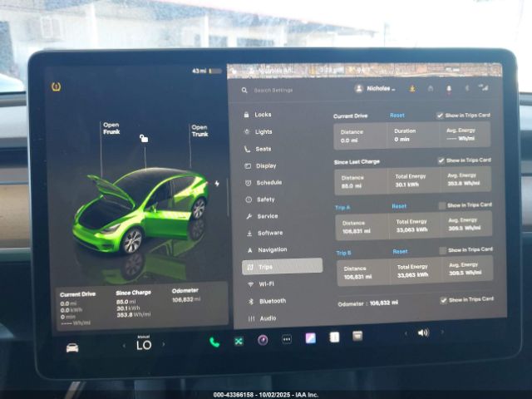Click the Bluetooth status icon in header
This screenshot has height=399, width=532.
467,88
